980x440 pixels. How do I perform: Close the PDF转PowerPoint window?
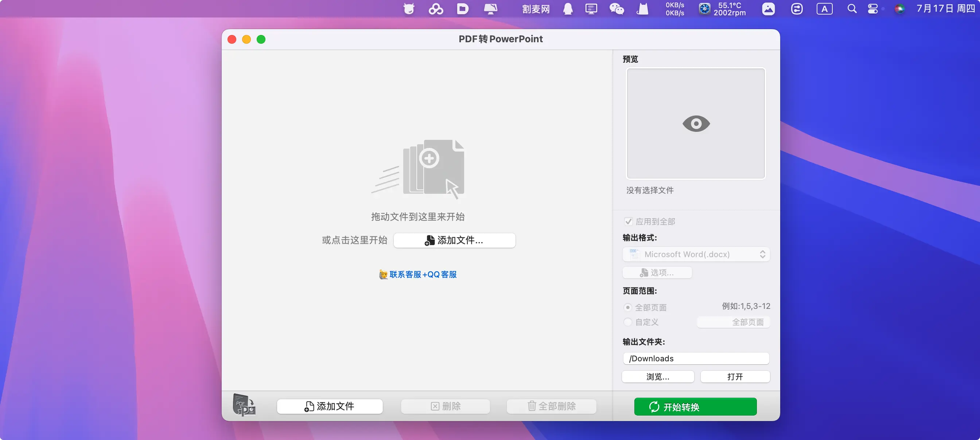pos(232,39)
